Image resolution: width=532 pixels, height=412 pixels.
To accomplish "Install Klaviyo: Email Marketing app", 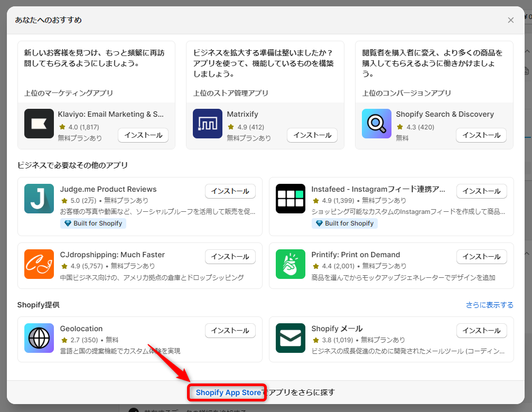I will [143, 135].
